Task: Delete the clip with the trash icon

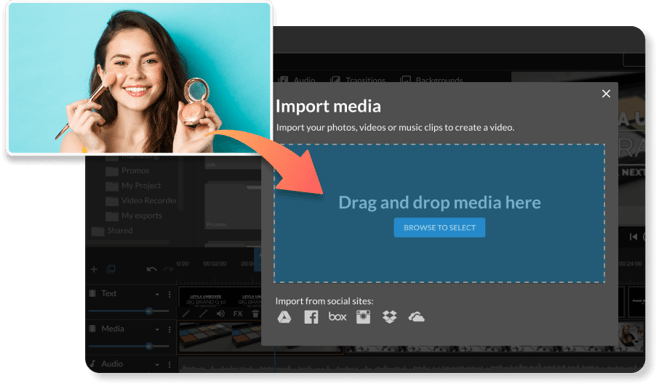Action: 256,314
